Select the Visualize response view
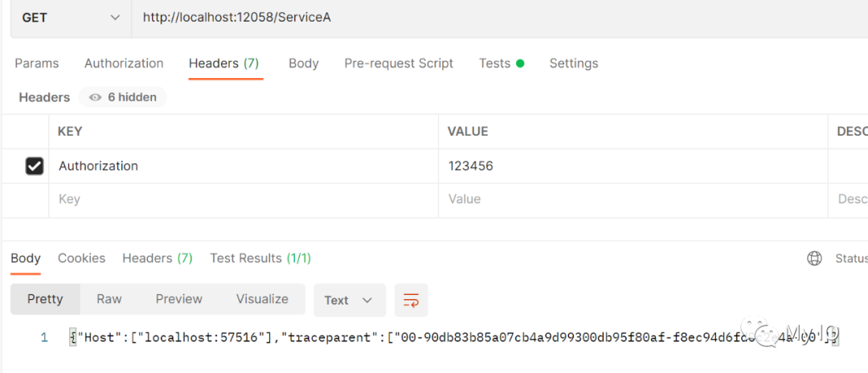The width and height of the screenshot is (868, 373). coord(262,299)
